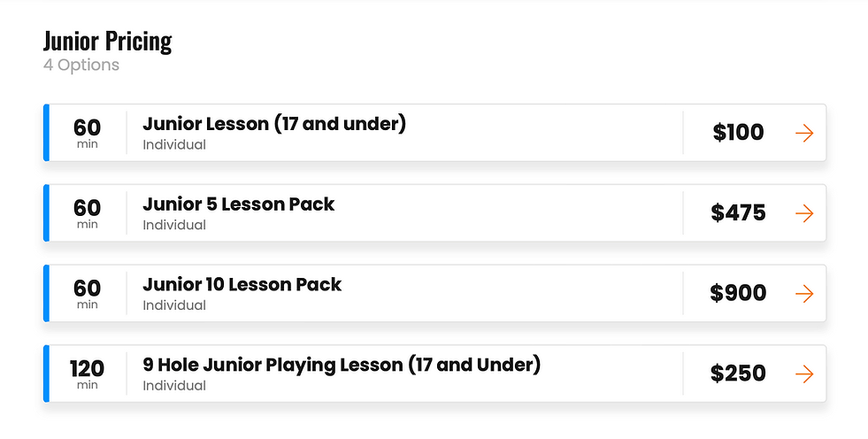The height and width of the screenshot is (439, 868).
Task: Open the 9 Hole Junior Playing Lesson
Action: pos(341,365)
